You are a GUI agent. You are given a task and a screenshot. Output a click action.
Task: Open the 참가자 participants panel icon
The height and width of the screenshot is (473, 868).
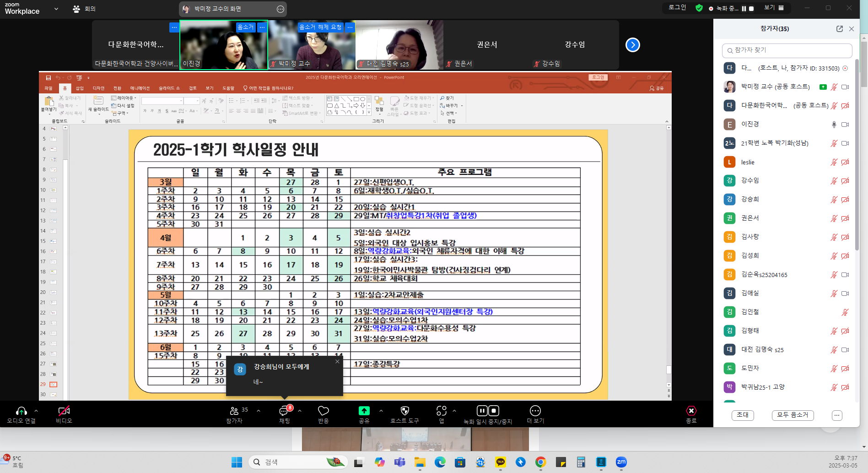(234, 411)
